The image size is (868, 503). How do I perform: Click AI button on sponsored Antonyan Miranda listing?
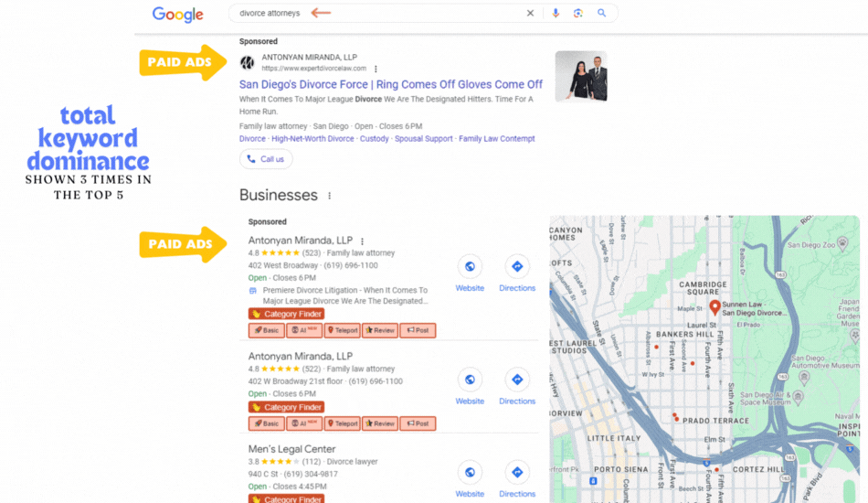[304, 330]
